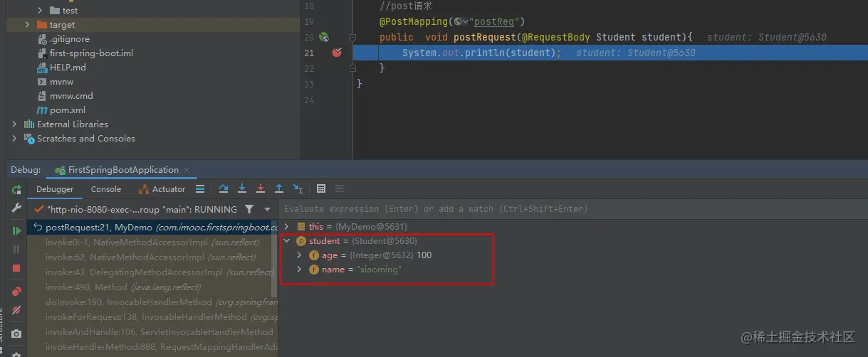Close the FirstSpringBootApplication debug tab
This screenshot has width=868, height=357.
point(187,170)
